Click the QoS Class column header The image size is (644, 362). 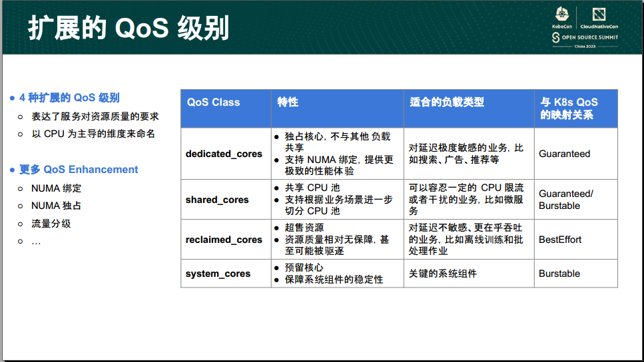pos(213,102)
